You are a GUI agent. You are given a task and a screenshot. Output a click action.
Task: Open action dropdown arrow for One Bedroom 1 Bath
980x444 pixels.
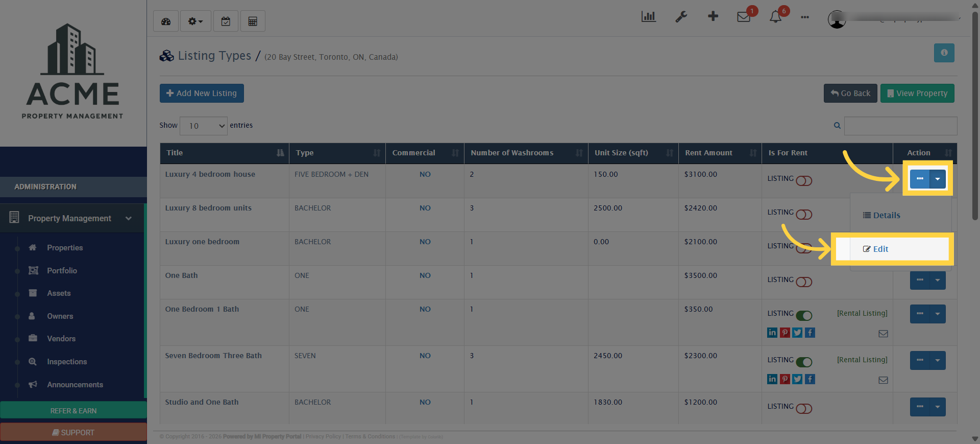click(938, 314)
